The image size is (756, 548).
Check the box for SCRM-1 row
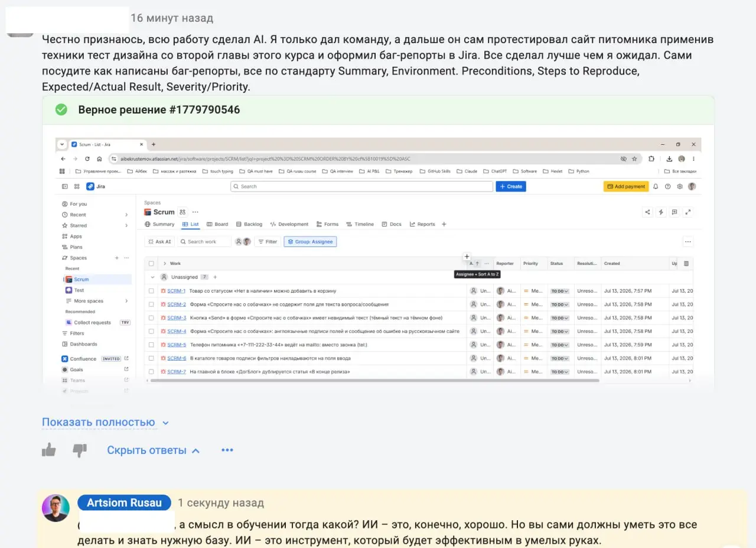coord(151,291)
